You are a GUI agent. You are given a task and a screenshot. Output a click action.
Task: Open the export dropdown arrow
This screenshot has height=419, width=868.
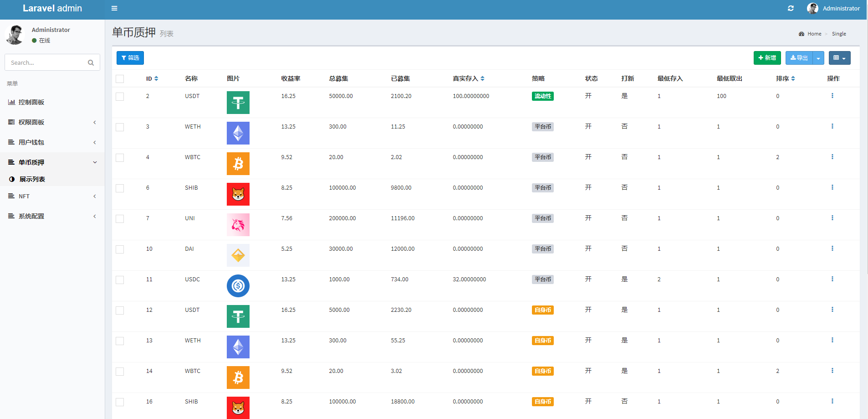[818, 58]
